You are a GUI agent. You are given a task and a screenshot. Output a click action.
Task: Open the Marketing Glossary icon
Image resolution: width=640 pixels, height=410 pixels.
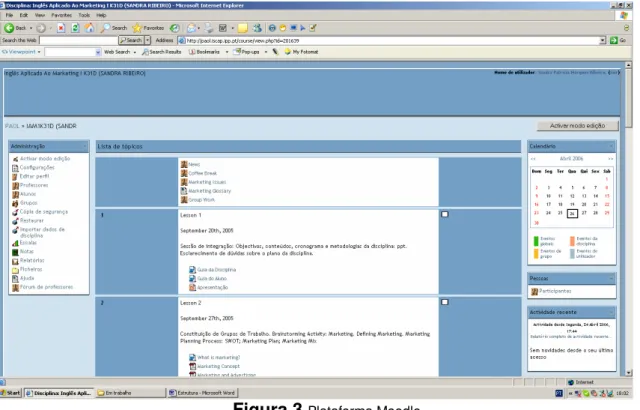point(184,191)
